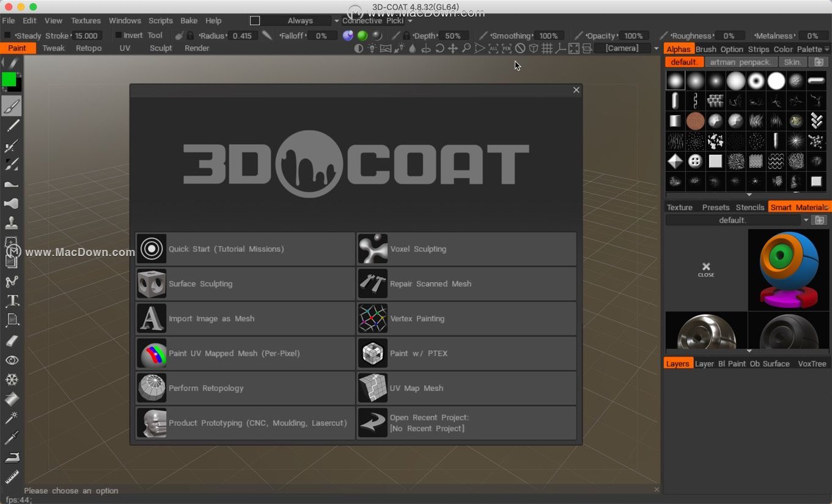Switch to the Retopo room tab
Screen dimensions: 832x504
89,48
